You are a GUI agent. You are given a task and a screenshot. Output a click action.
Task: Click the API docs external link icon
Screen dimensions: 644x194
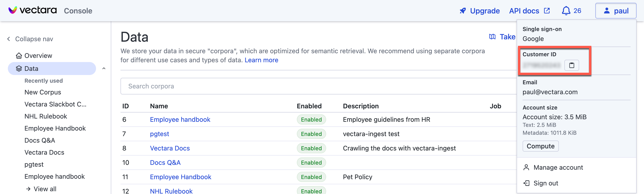pyautogui.click(x=547, y=11)
